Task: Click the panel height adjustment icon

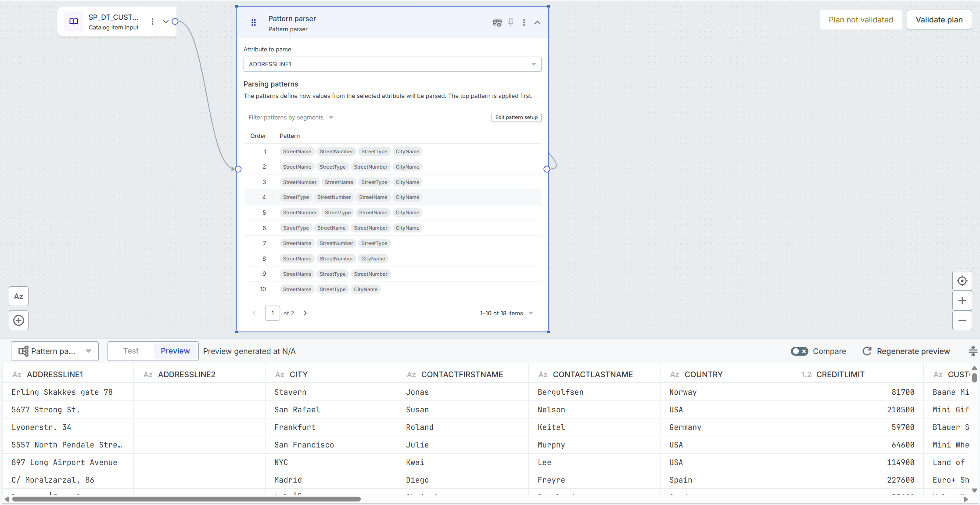Action: click(x=973, y=351)
